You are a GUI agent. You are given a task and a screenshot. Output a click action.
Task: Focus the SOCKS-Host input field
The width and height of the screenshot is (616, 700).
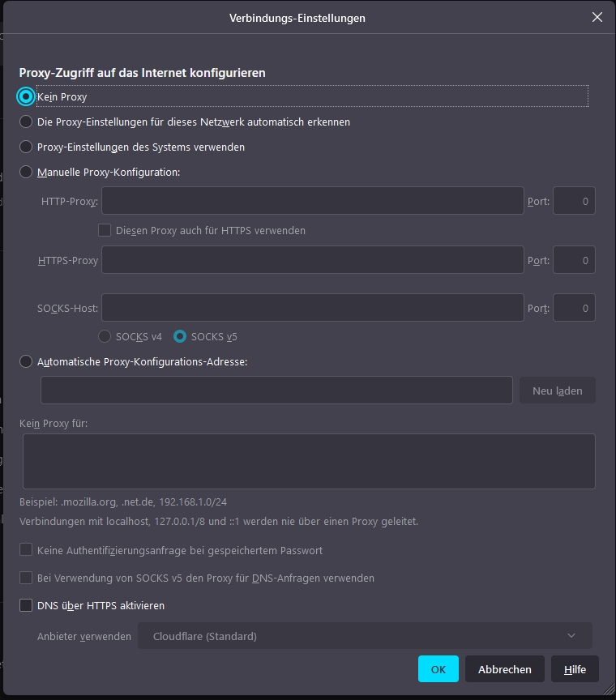pyautogui.click(x=312, y=308)
